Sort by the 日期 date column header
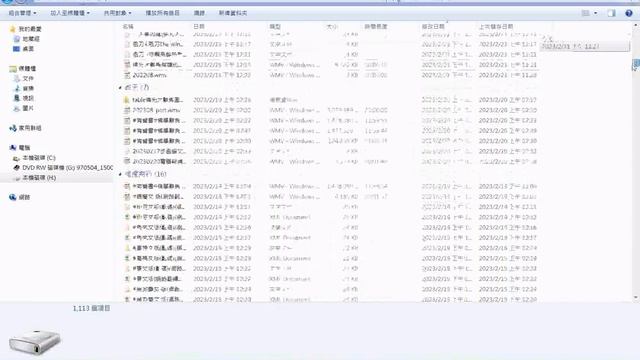 pyautogui.click(x=199, y=26)
